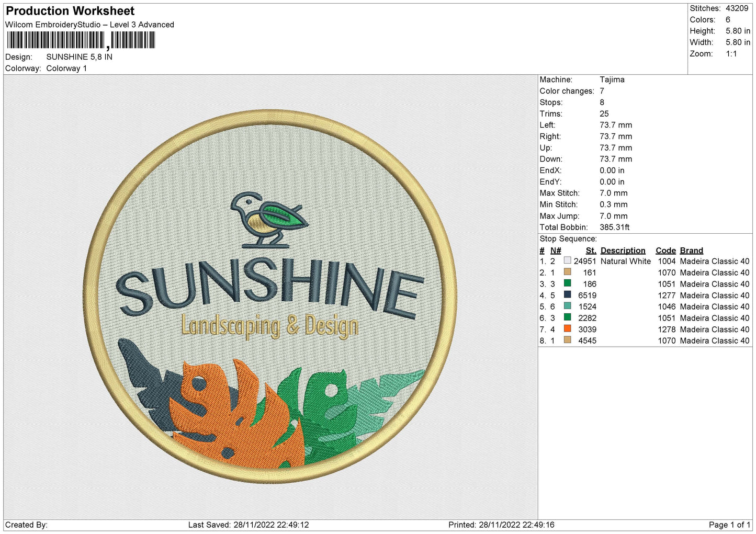Click the stitch count 4545 in row 8
756x534 pixels.
pos(587,341)
